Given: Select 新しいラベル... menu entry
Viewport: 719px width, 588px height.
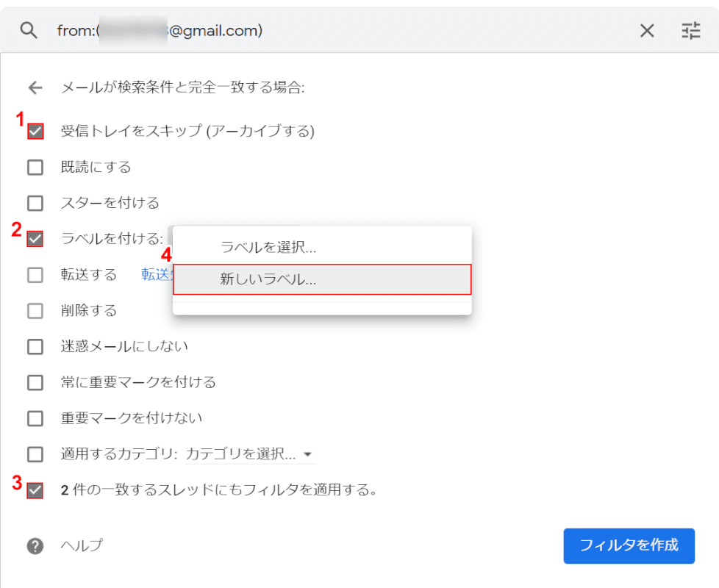Looking at the screenshot, I should [322, 279].
